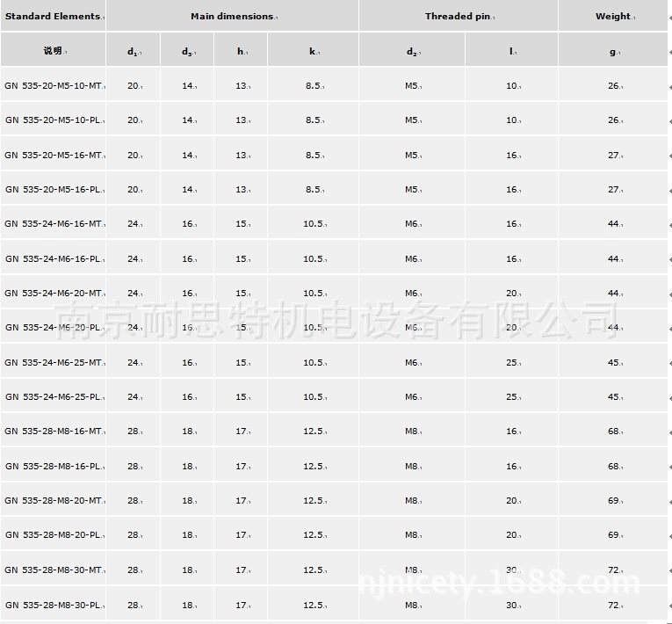Click the Main dimensions header
Viewport: 672px width, 624px height.
(232, 16)
